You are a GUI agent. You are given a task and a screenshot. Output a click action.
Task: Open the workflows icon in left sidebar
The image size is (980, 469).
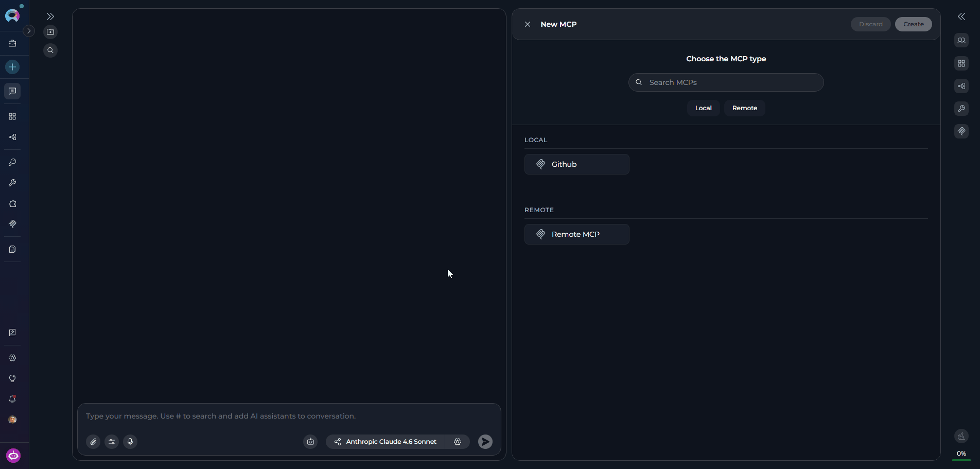(x=12, y=137)
